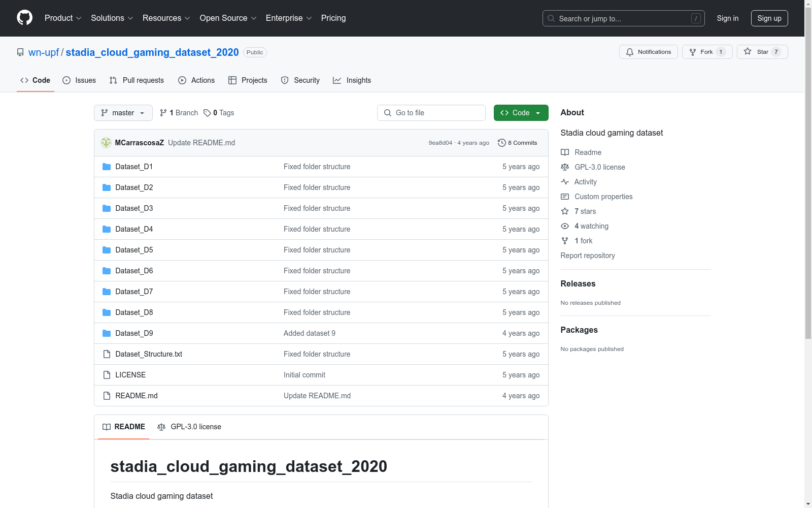Screen dimensions: 812x508
Task: Click the stadia_cloud_gaming_dataset_2020 repo name link
Action: tap(152, 52)
